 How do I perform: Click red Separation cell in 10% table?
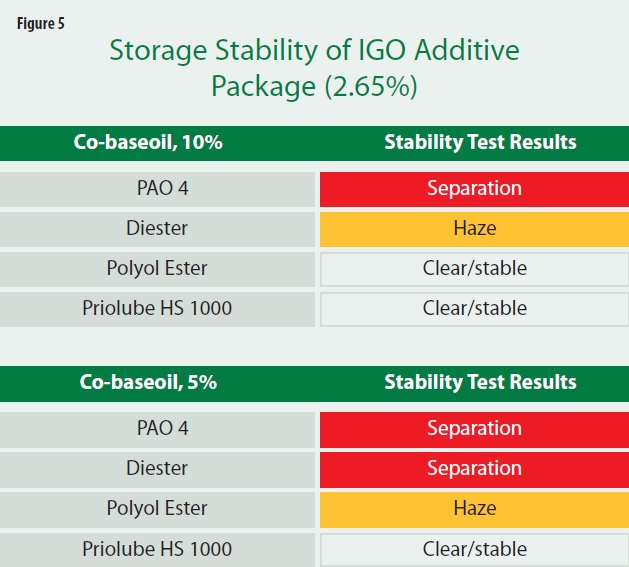click(x=474, y=189)
